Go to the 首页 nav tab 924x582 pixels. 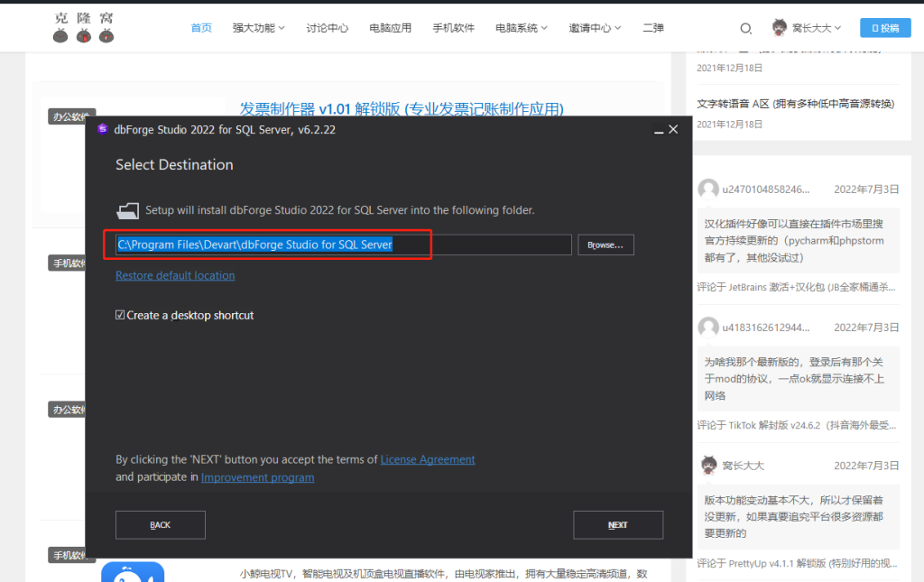click(x=201, y=28)
